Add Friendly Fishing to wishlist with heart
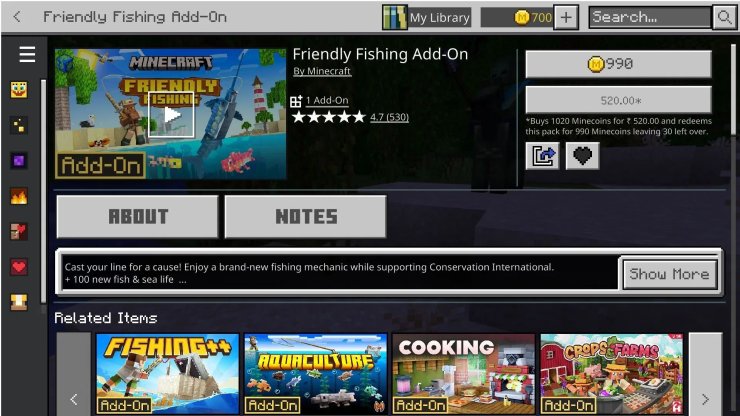 (x=582, y=156)
